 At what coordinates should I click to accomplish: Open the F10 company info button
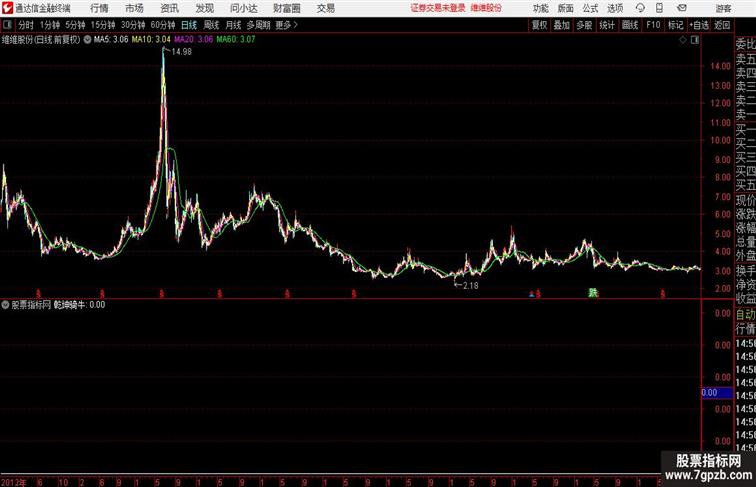[x=653, y=25]
